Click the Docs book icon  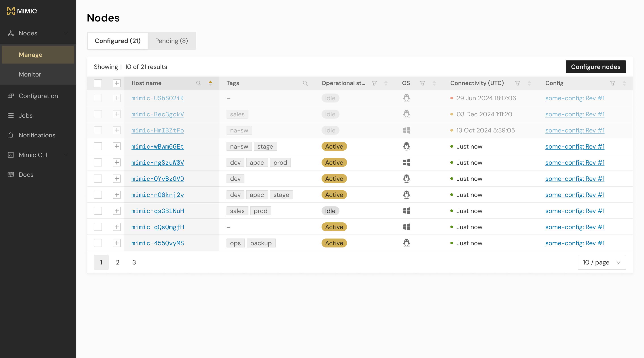(11, 174)
